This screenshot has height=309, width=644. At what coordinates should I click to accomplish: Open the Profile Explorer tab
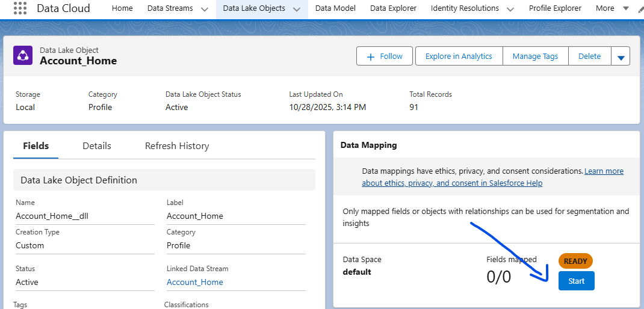coord(555,8)
